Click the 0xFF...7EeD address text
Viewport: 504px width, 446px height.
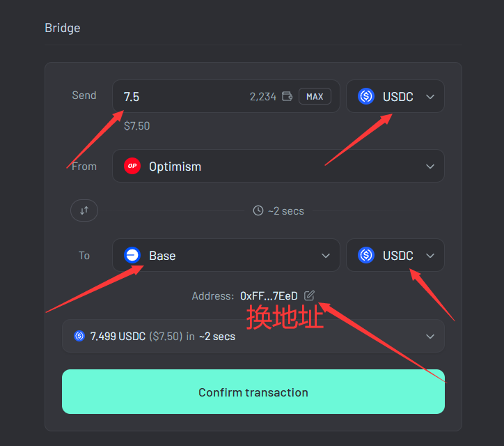click(269, 295)
